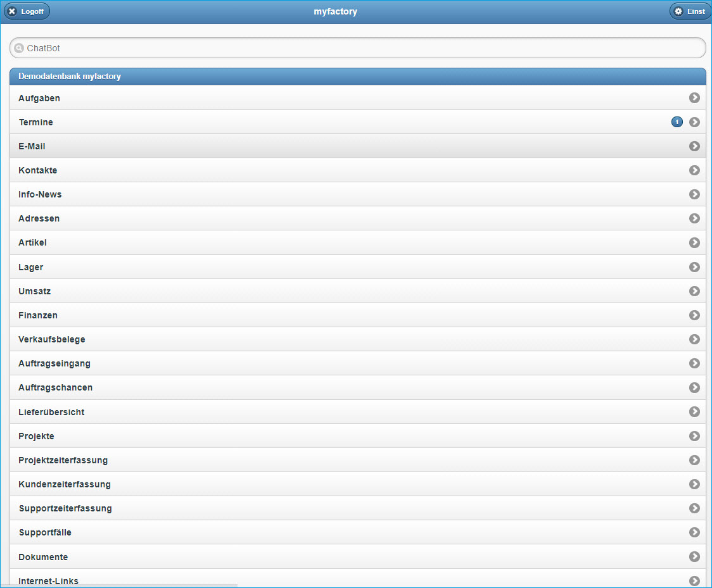
Task: Click the arrow icon on Verkaufsbelege row
Action: [694, 339]
